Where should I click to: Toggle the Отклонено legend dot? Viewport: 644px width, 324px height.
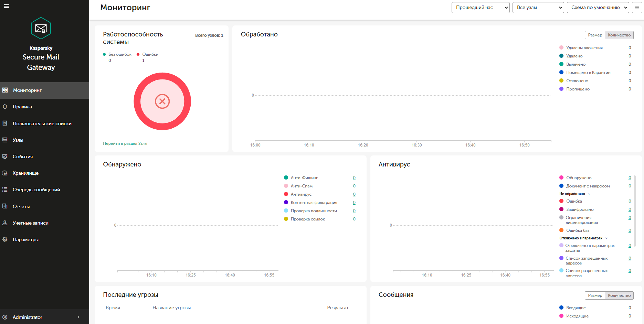561,80
